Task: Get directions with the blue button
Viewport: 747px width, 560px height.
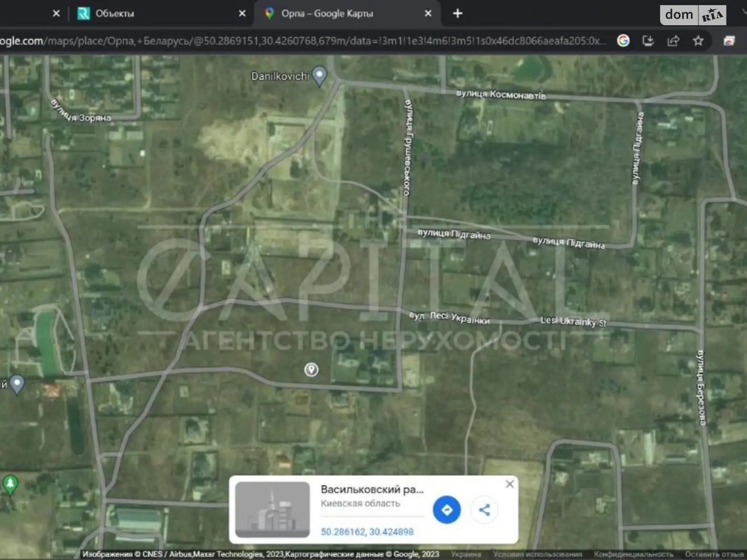Action: 447,510
